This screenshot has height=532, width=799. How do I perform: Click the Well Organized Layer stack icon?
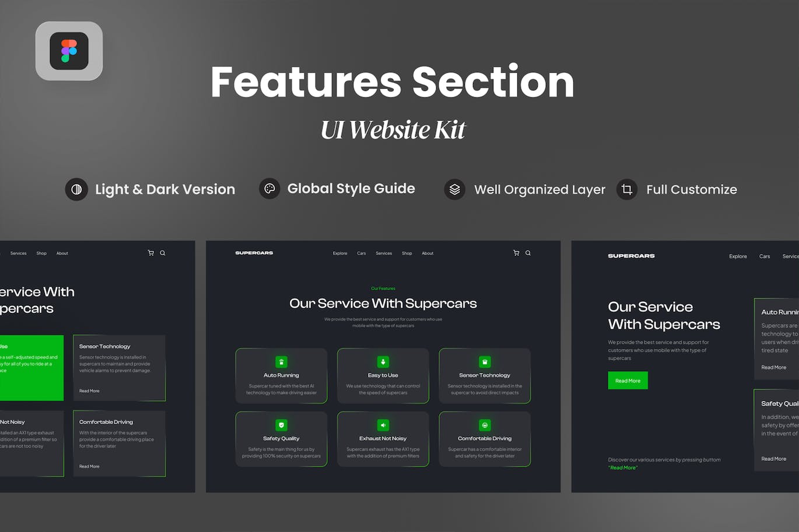coord(455,189)
